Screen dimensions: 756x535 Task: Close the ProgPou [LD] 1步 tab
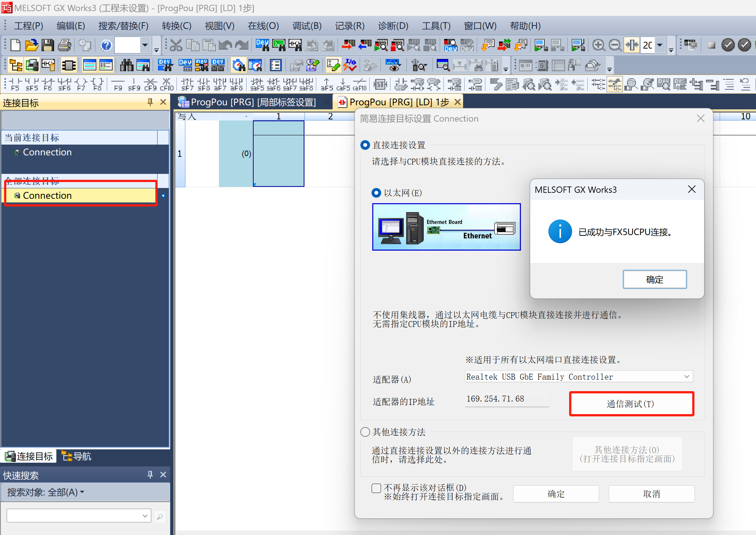click(458, 102)
